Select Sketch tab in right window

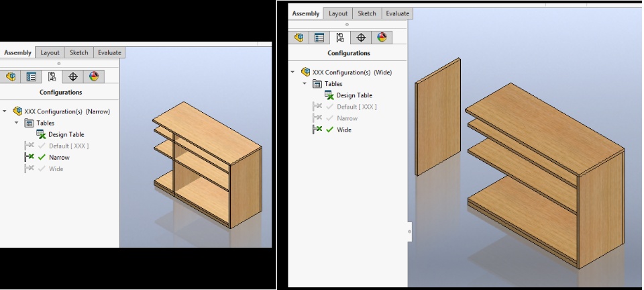click(x=367, y=13)
